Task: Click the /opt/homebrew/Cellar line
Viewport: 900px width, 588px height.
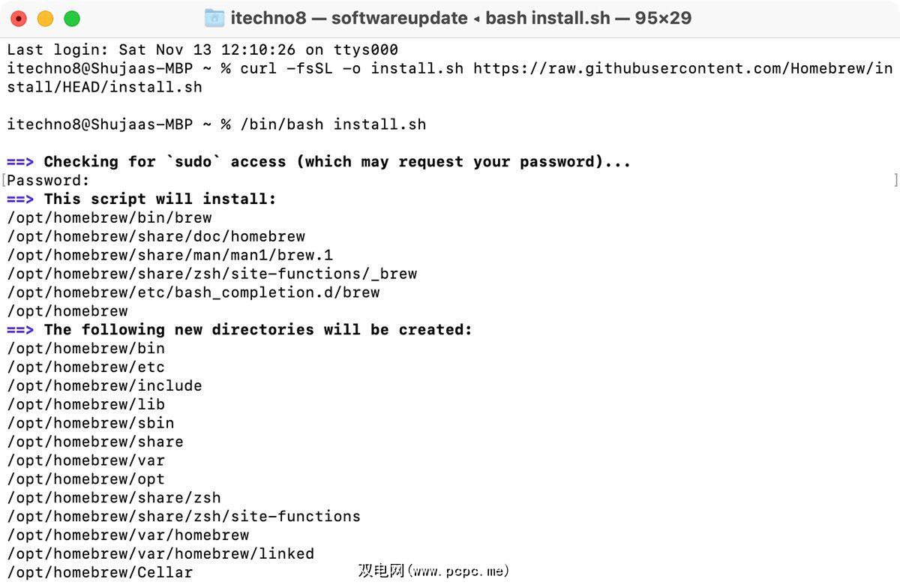Action: pos(100,573)
